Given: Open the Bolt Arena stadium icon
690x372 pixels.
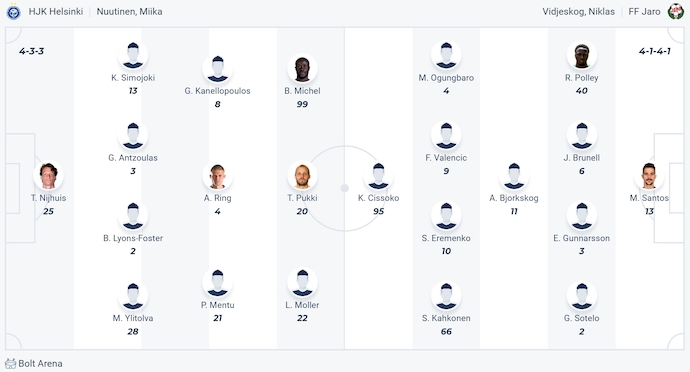Looking at the screenshot, I should 11,364.
